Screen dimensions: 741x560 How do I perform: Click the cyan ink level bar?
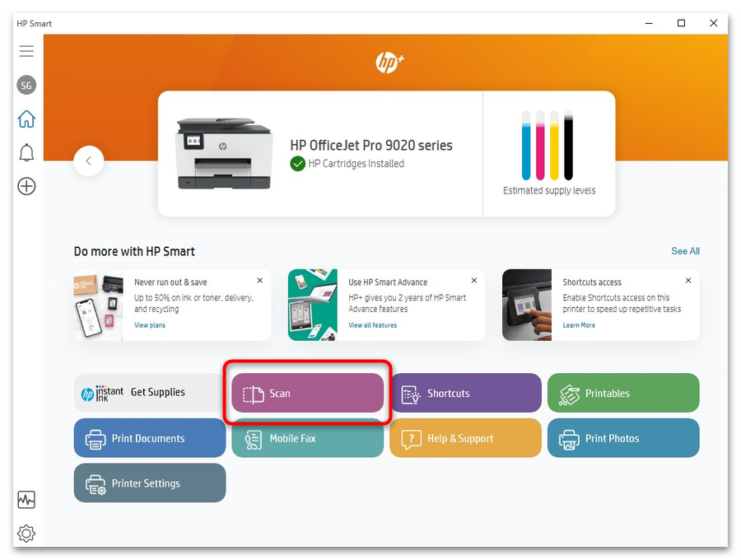coord(526,146)
